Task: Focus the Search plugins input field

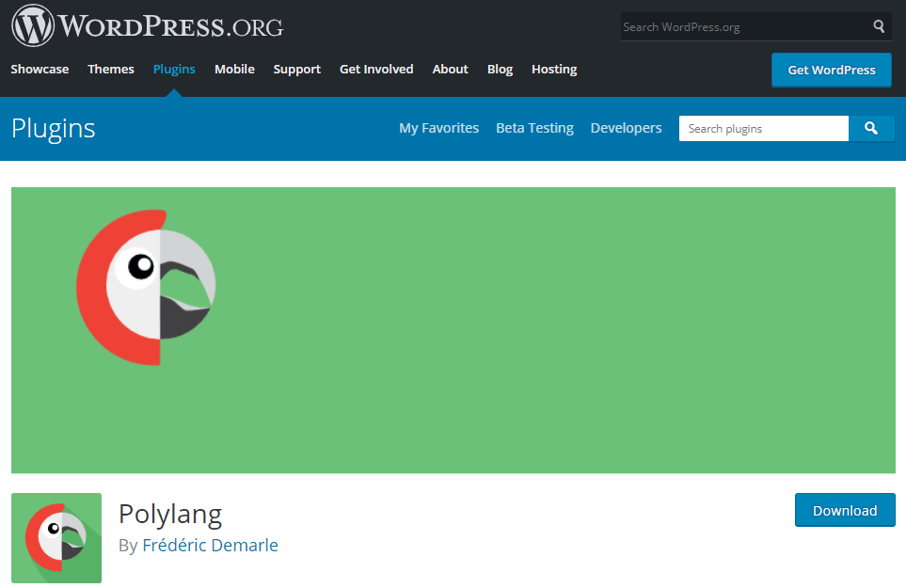Action: coord(764,128)
